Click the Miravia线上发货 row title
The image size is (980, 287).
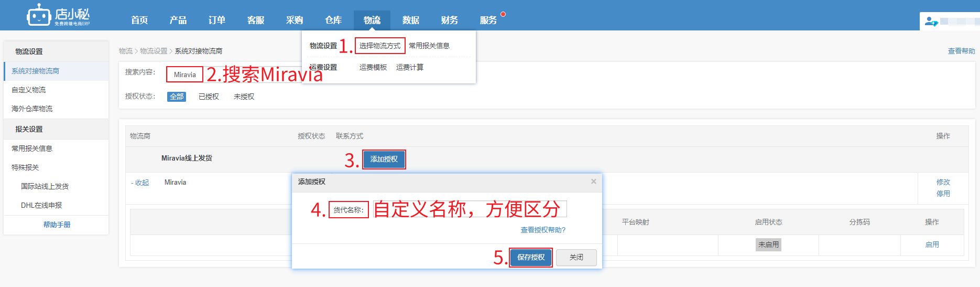pos(187,158)
